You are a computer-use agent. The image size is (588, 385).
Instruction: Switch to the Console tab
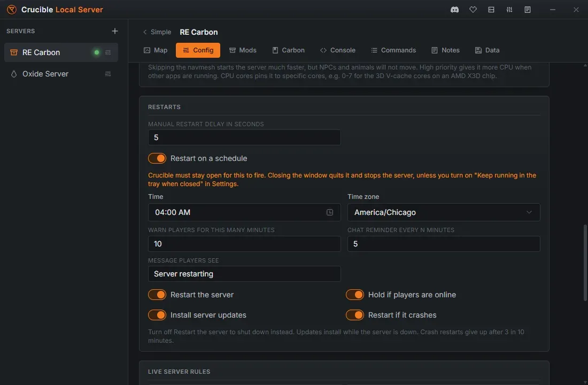pos(337,50)
